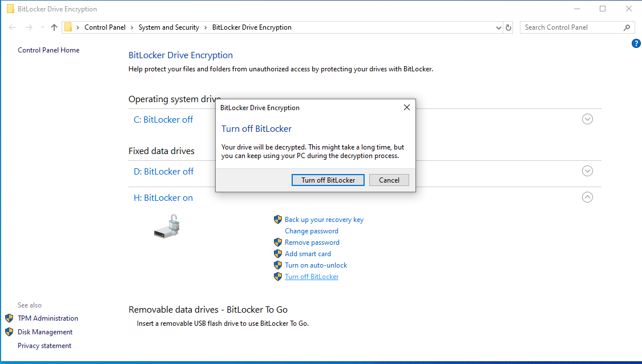Expand the D: drive BitLocker options chevron
This screenshot has height=364, width=642.
coord(587,171)
